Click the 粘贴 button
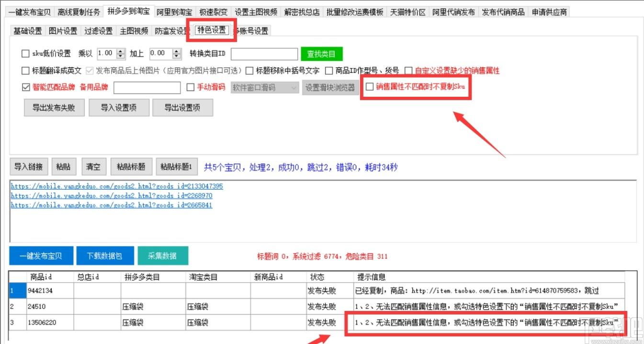The height and width of the screenshot is (344, 644). (x=63, y=167)
